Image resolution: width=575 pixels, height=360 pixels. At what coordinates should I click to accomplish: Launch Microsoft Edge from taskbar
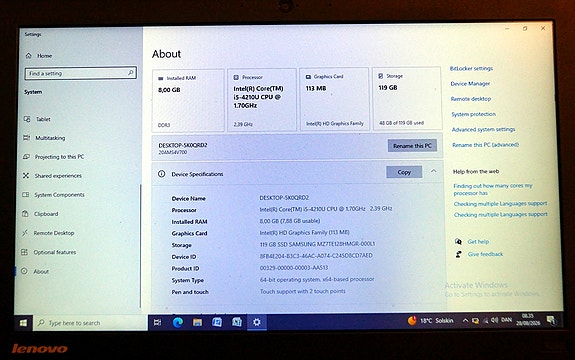click(x=177, y=322)
